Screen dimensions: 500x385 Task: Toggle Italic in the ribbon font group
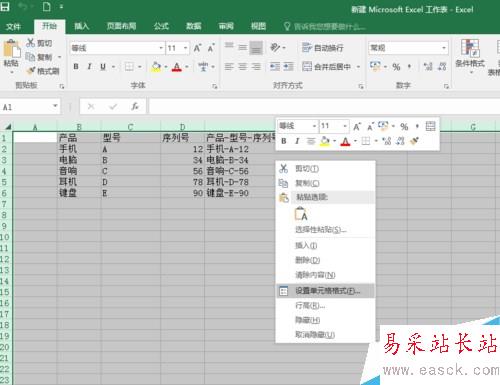pyautogui.click(x=89, y=67)
